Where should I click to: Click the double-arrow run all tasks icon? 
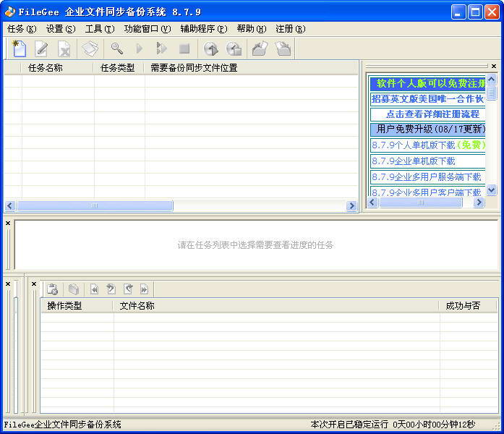(161, 48)
